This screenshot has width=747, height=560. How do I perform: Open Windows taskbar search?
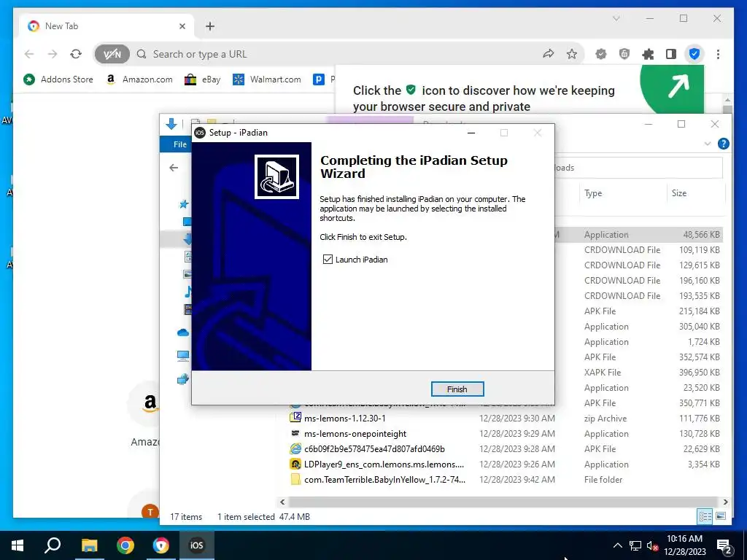(x=53, y=545)
